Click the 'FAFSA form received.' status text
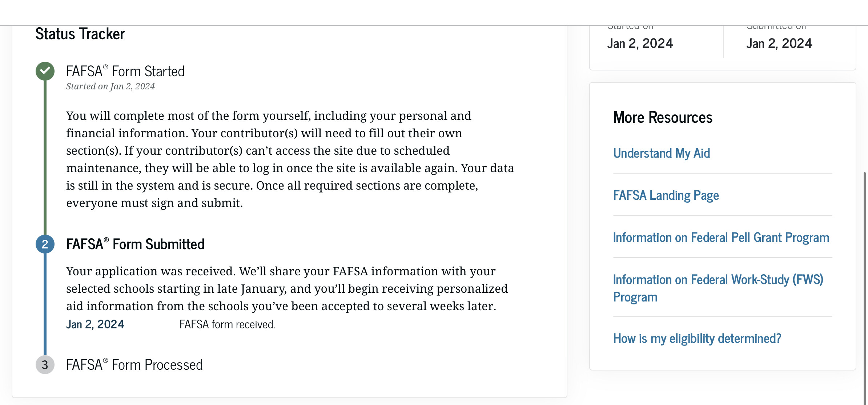 tap(227, 324)
